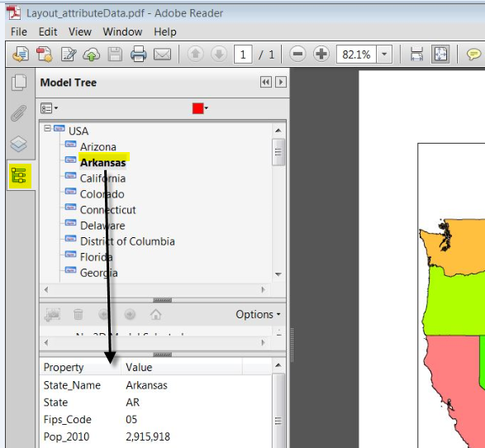The image size is (485, 448).
Task: Click the Value column header
Action: pos(182,367)
